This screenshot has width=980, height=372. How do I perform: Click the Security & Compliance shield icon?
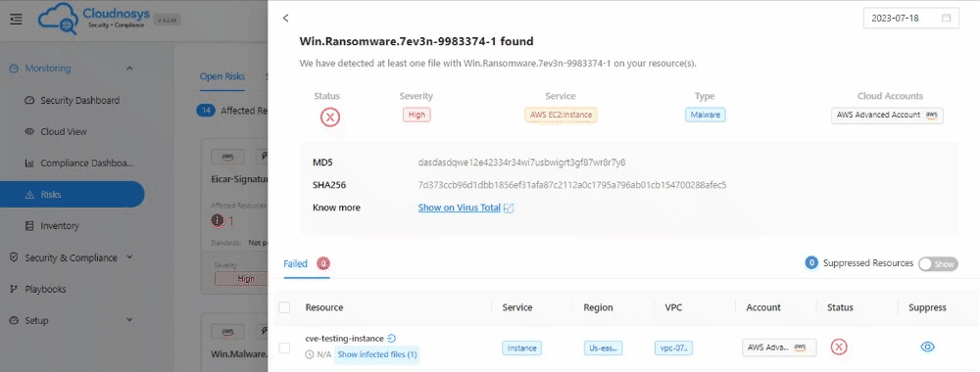(x=14, y=257)
